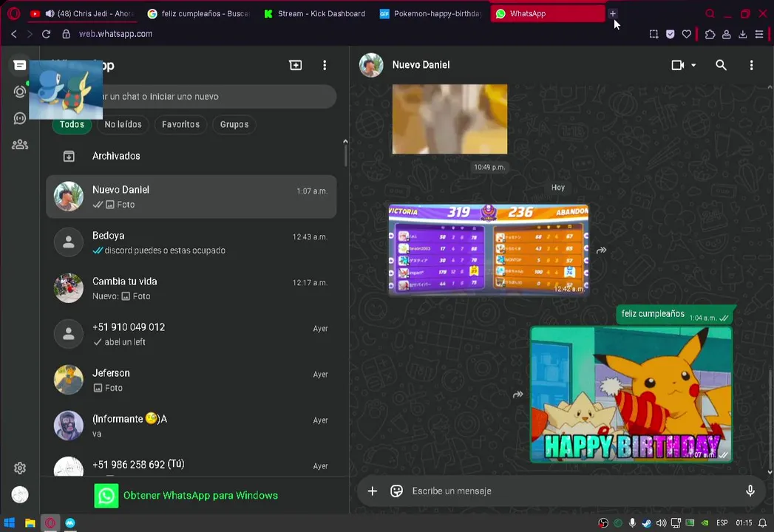Image resolution: width=774 pixels, height=532 pixels.
Task: Open the Channels sidebar icon
Action: [x=20, y=118]
